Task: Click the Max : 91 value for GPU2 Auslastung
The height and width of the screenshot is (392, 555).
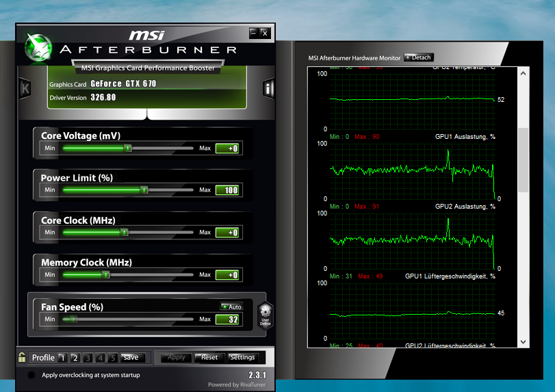Action: [367, 206]
